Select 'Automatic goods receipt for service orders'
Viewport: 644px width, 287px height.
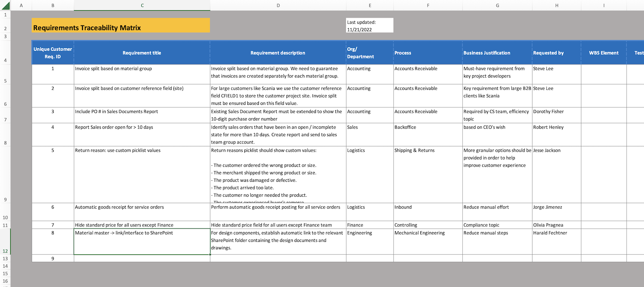point(142,212)
